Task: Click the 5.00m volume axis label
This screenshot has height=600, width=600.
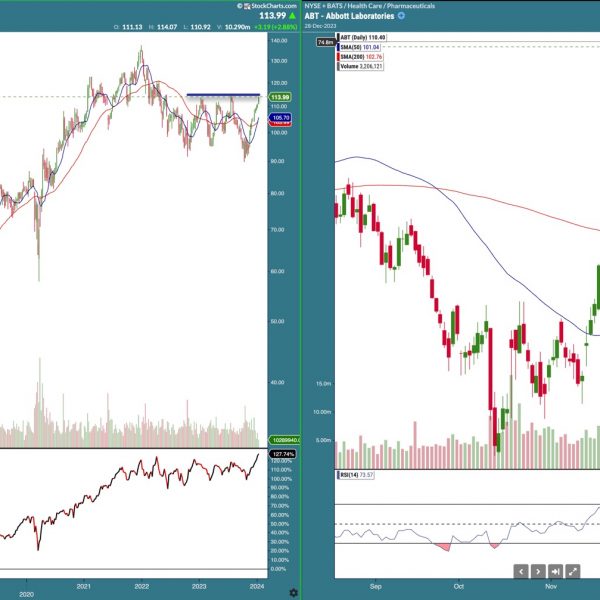Action: (x=323, y=440)
